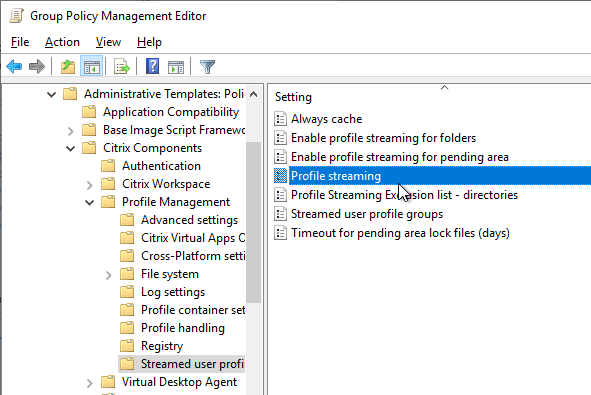Toggle the Show/Hide Action Pane icon
591x395 pixels.
(176, 67)
